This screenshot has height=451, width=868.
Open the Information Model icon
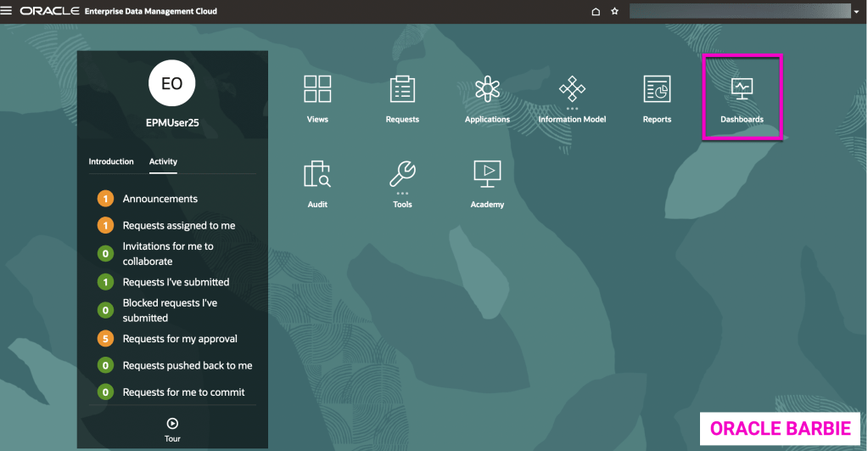pos(572,88)
